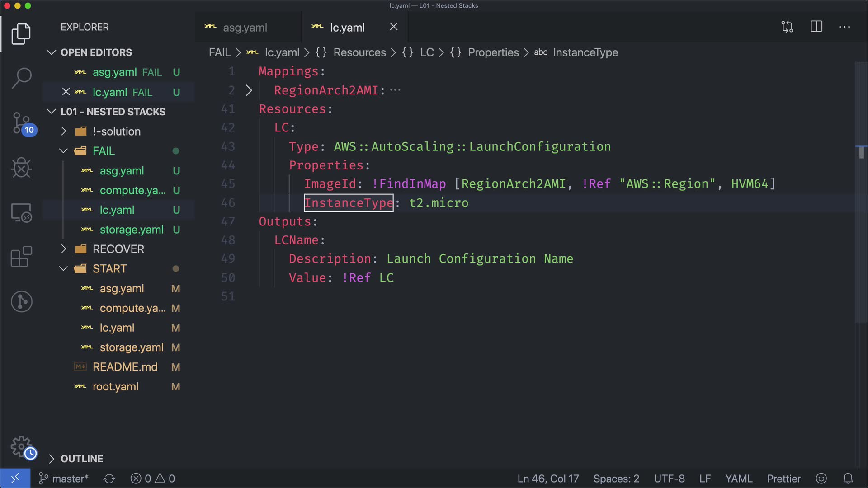The width and height of the screenshot is (868, 488).
Task: Open the Manage settings gear
Action: pyautogui.click(x=21, y=446)
